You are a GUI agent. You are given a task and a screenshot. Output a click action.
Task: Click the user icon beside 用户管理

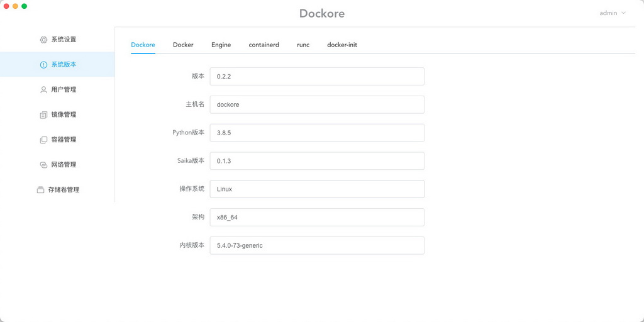43,90
